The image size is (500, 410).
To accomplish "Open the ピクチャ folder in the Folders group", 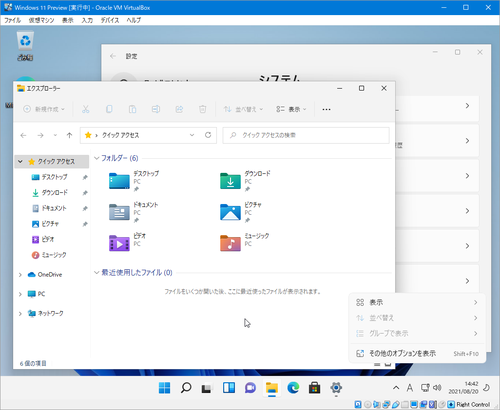I will click(x=241, y=212).
